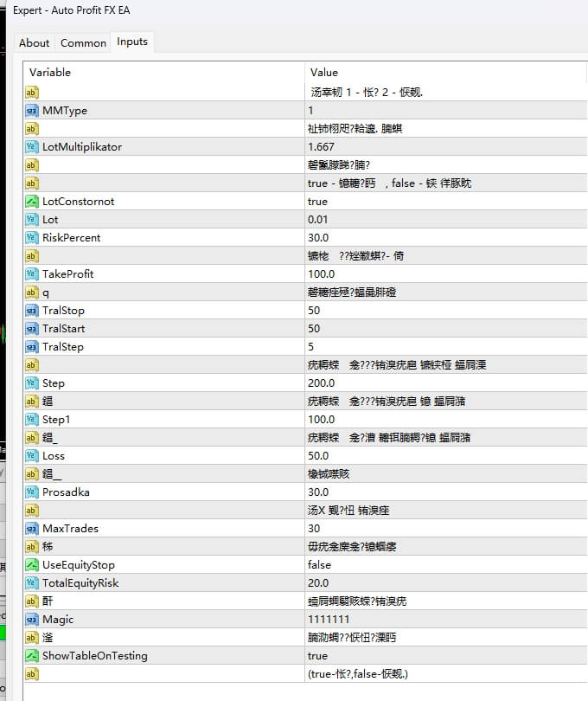This screenshot has width=588, height=701.
Task: Select the TotalEquityRisk variable name
Action: 80,583
